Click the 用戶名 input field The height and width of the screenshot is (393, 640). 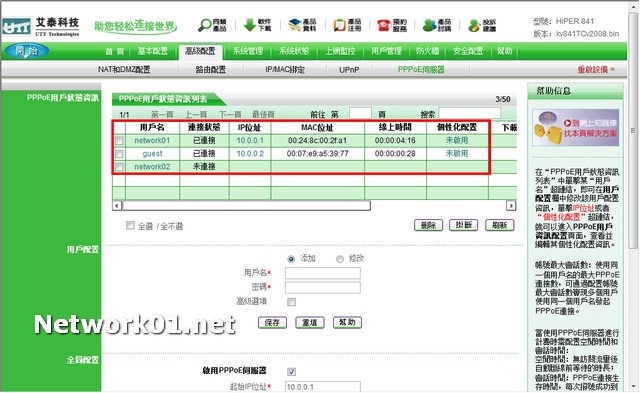(x=323, y=273)
